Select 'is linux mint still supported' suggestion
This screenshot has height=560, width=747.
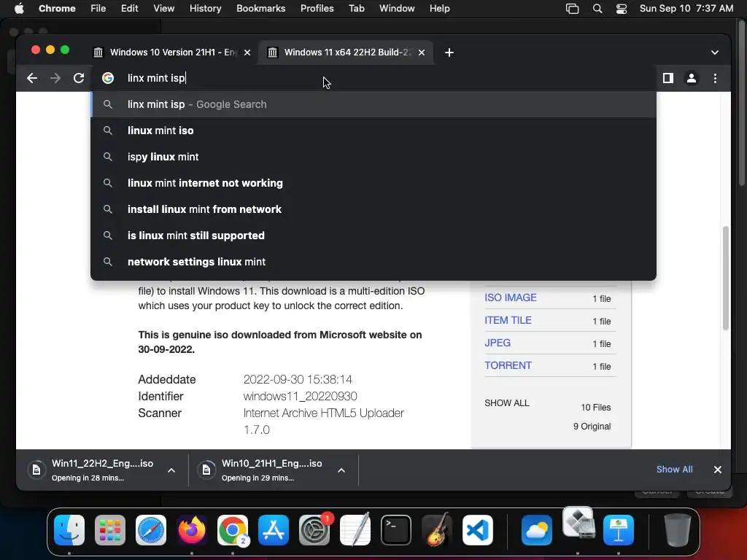click(373, 236)
